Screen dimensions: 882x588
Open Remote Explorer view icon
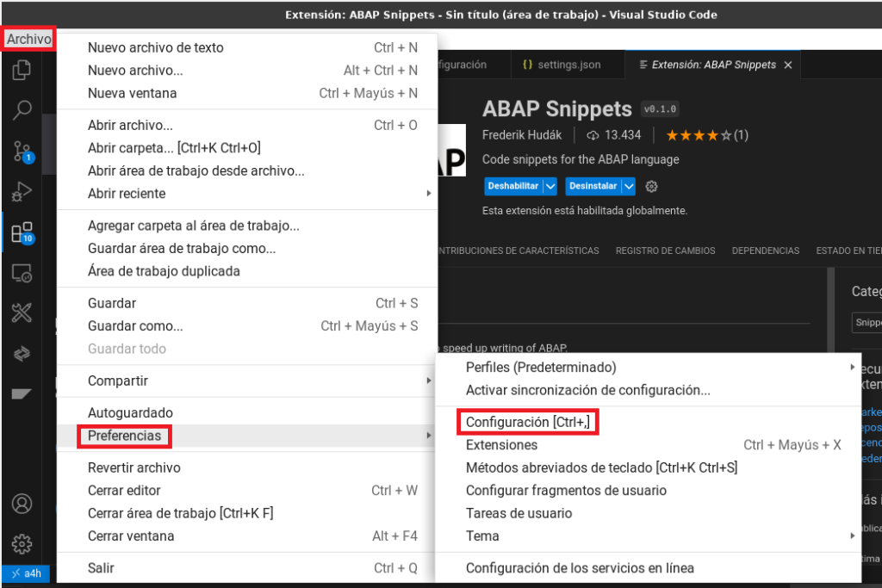click(x=22, y=273)
